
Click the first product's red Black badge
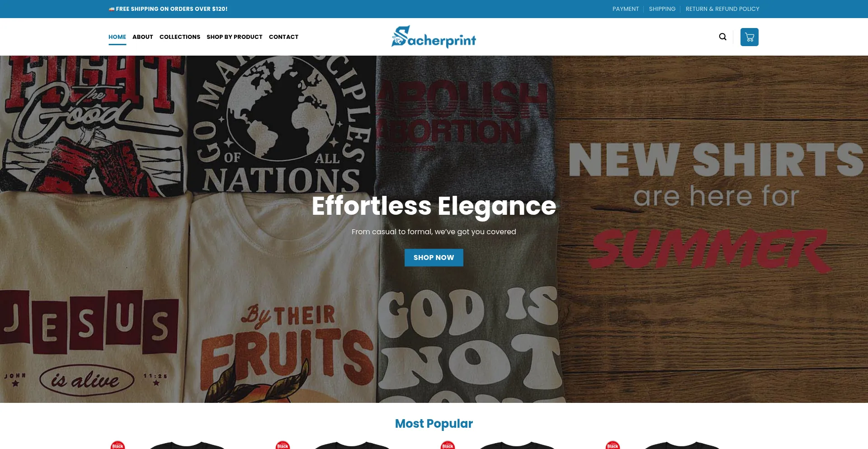[118, 445]
